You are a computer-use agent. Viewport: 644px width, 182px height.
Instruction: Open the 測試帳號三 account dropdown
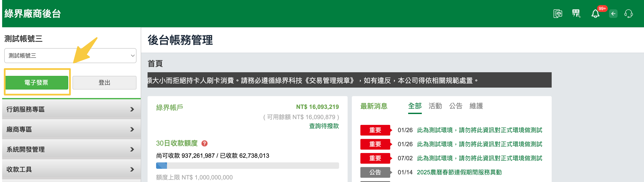coord(70,55)
